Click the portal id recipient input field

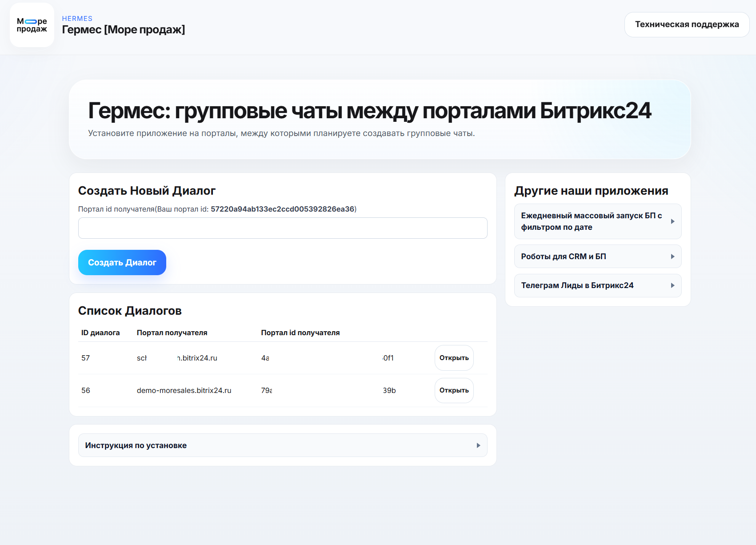pos(283,228)
